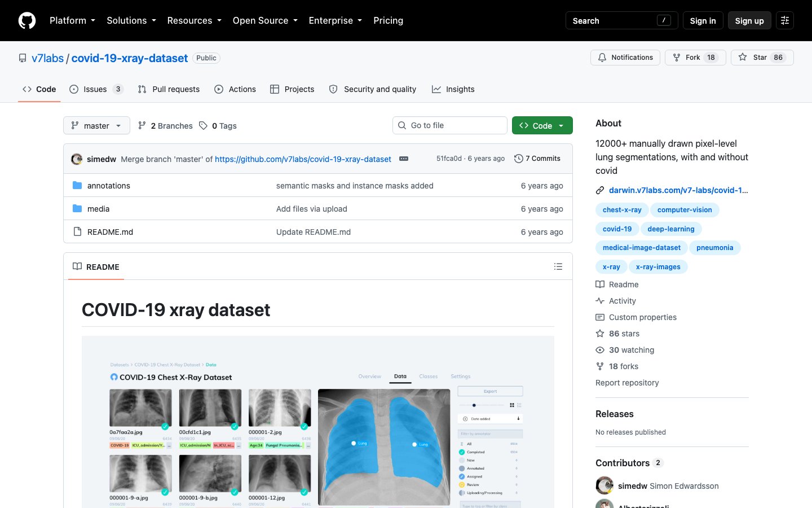Click the pneumonia topic tag
The width and height of the screenshot is (812, 508).
tap(715, 248)
